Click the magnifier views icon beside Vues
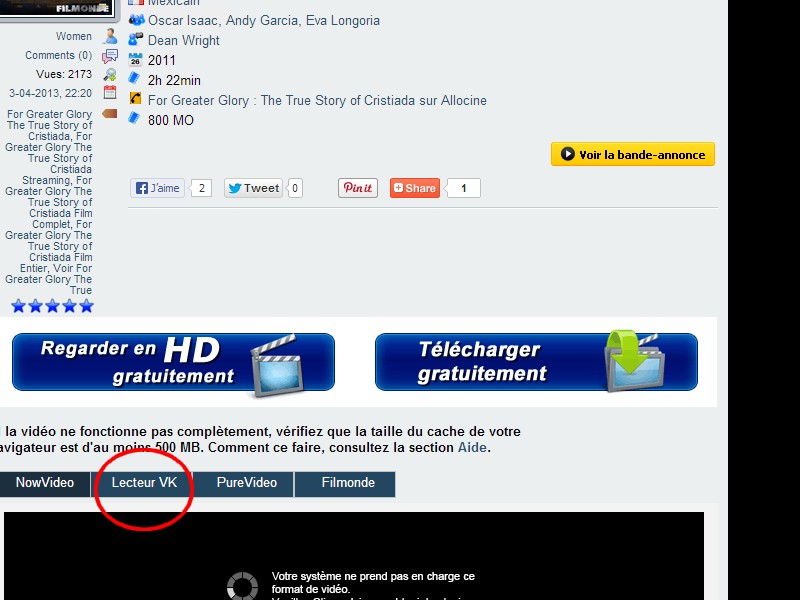This screenshot has height=600, width=800. pos(110,74)
